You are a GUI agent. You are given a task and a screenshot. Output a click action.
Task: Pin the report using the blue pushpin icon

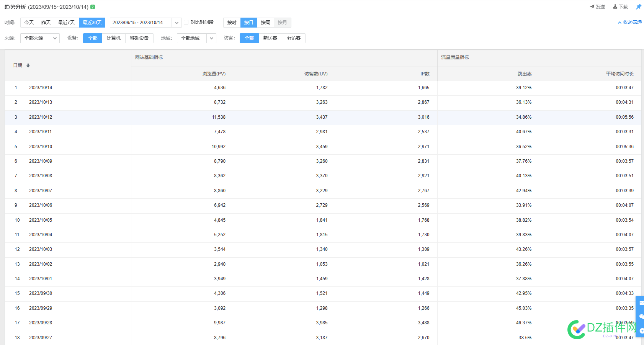pyautogui.click(x=639, y=7)
